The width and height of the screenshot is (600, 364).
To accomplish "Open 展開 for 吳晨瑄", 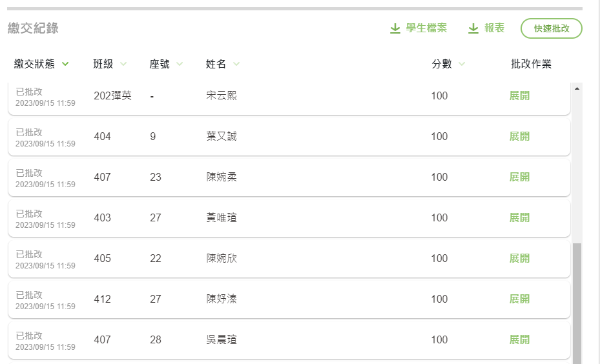I will click(x=519, y=339).
